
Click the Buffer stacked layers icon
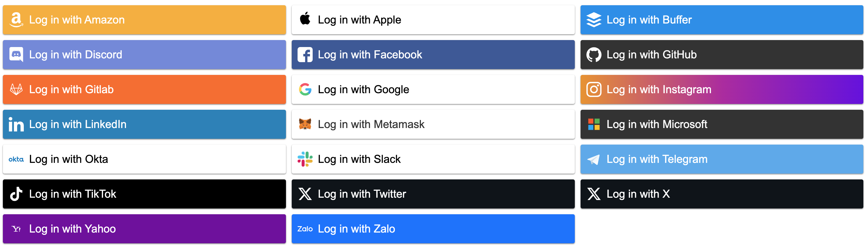coord(594,20)
